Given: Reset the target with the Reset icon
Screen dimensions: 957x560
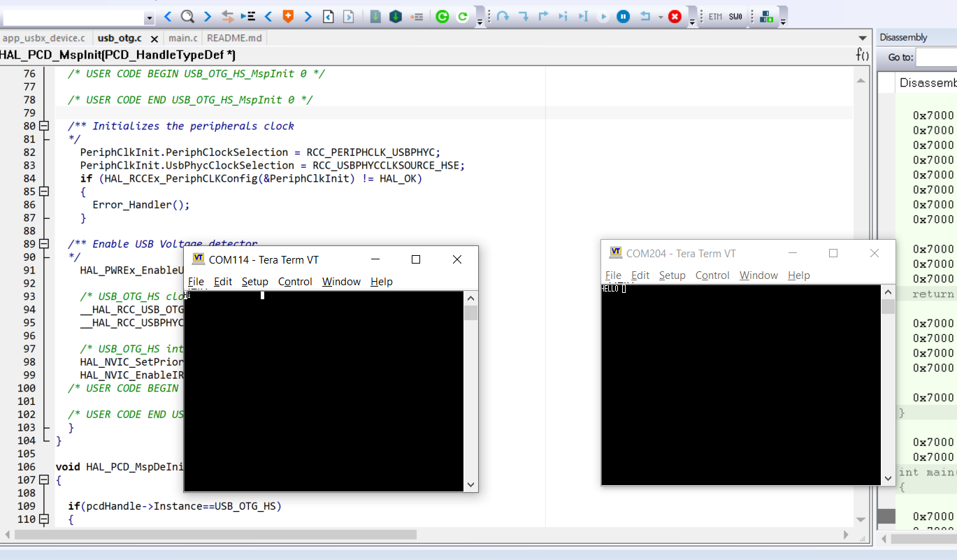Looking at the screenshot, I should coord(645,16).
